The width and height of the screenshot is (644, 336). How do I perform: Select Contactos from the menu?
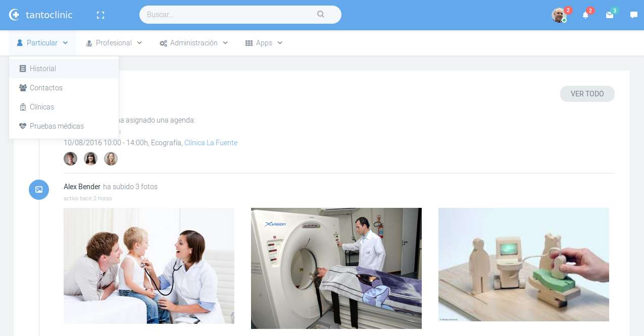coord(46,88)
